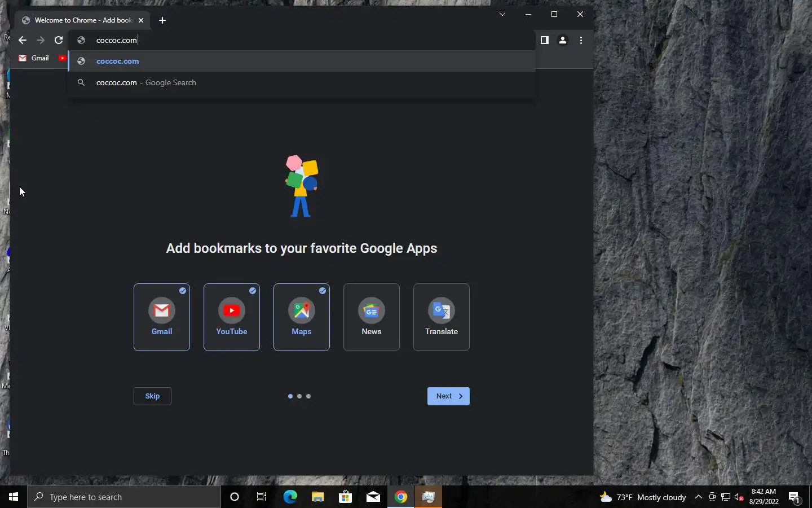Screen dimensions: 812x508
Task: Open the clock showing 8:42 AM
Action: click(x=764, y=497)
